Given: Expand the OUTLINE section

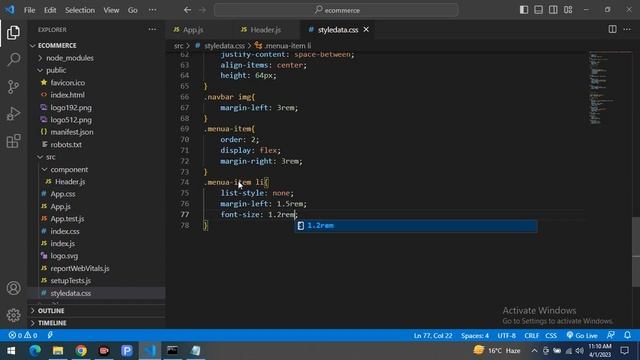Looking at the screenshot, I should click(x=51, y=311).
